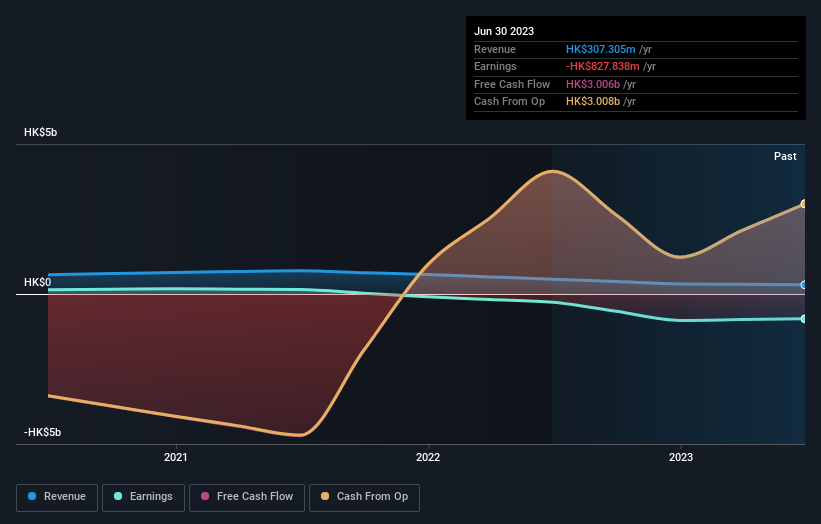The height and width of the screenshot is (524, 821).
Task: Toggle the Cash From Op legend button
Action: click(x=364, y=497)
